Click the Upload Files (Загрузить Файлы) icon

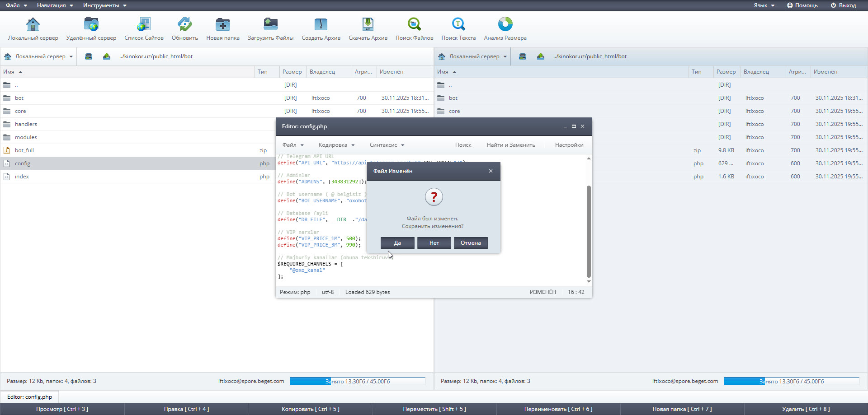[x=270, y=24]
